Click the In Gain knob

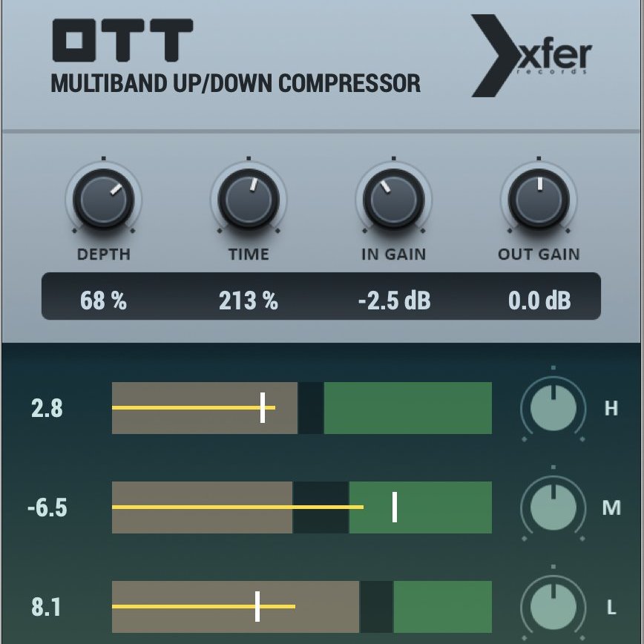pos(393,200)
